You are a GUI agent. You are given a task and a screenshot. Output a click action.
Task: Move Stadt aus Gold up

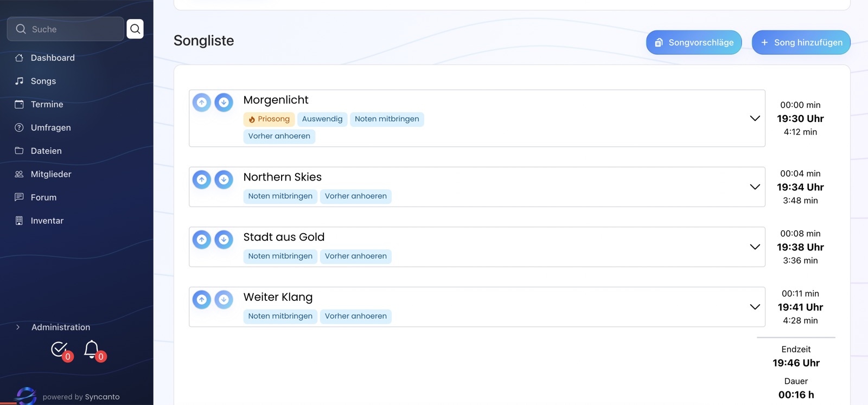click(202, 240)
